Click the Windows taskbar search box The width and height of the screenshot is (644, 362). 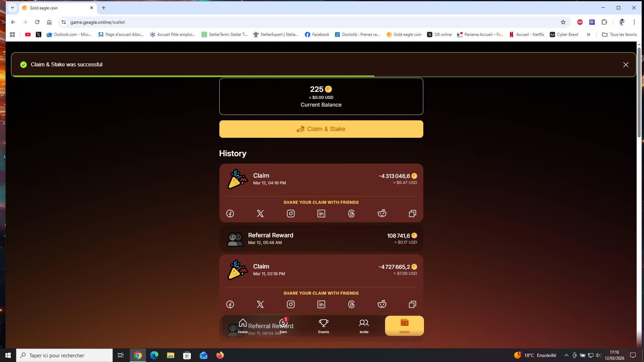(x=64, y=355)
